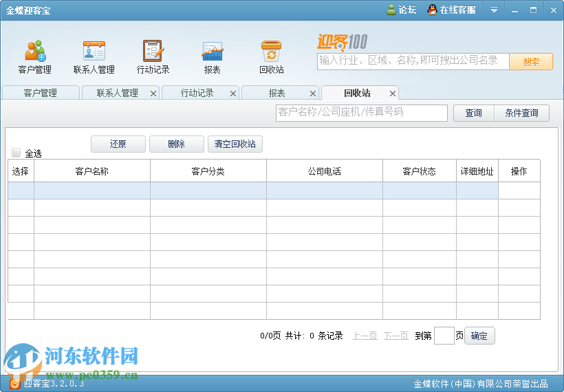Click the 迎客100 logo
The height and width of the screenshot is (392, 564).
click(x=342, y=43)
